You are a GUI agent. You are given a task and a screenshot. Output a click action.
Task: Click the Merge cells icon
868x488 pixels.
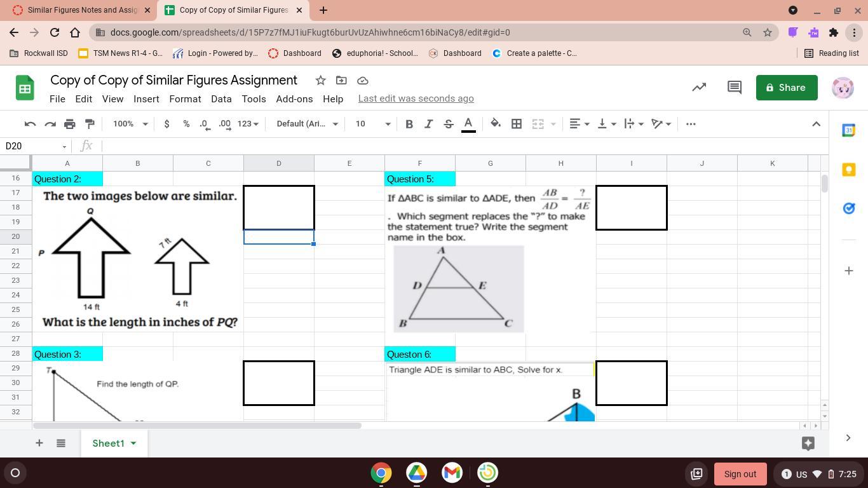tap(538, 124)
